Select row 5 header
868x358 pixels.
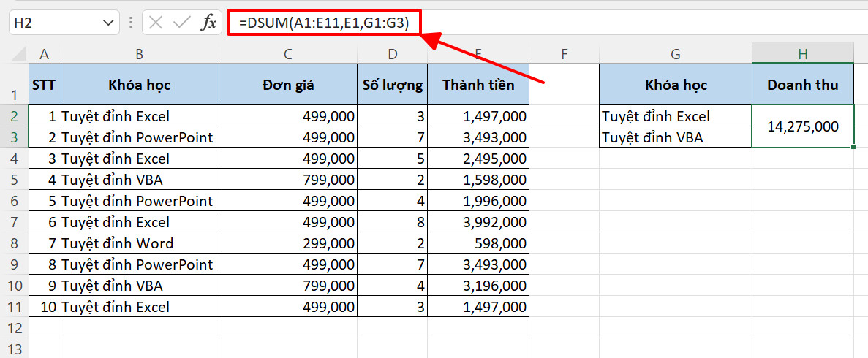(x=15, y=180)
